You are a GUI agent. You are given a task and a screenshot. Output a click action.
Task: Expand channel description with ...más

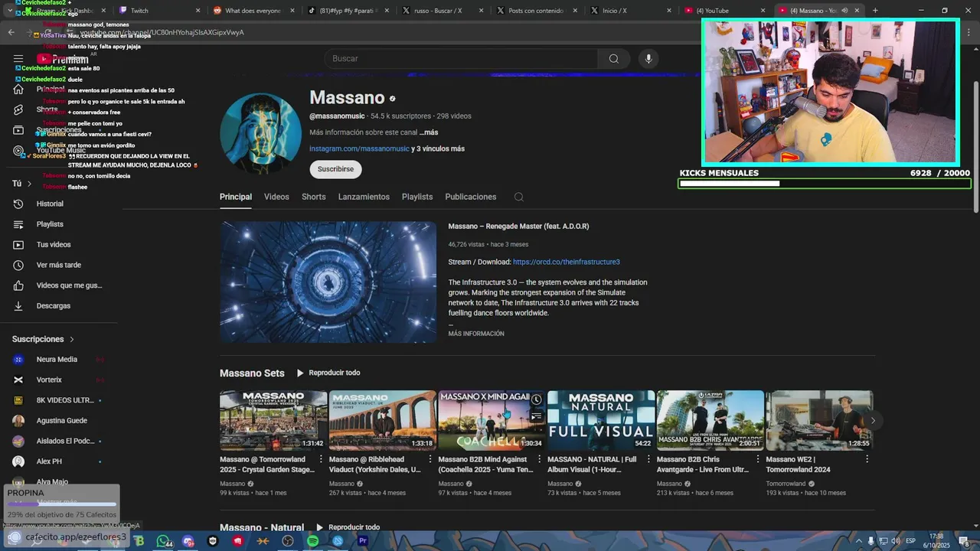click(x=429, y=132)
